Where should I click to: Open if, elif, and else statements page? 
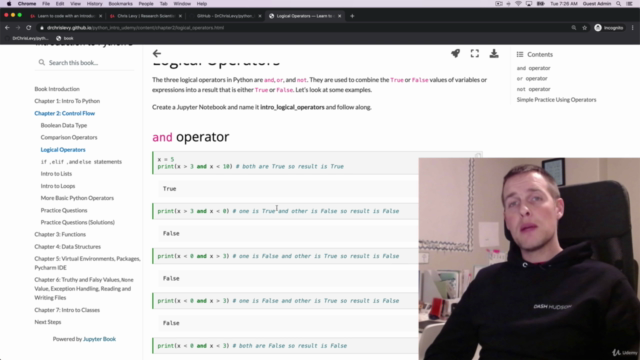(81, 162)
